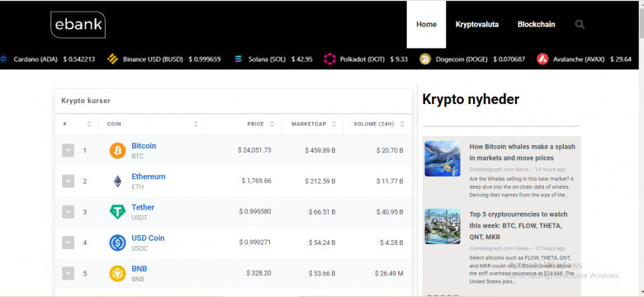Click the Cardano ticker icon

[3, 59]
